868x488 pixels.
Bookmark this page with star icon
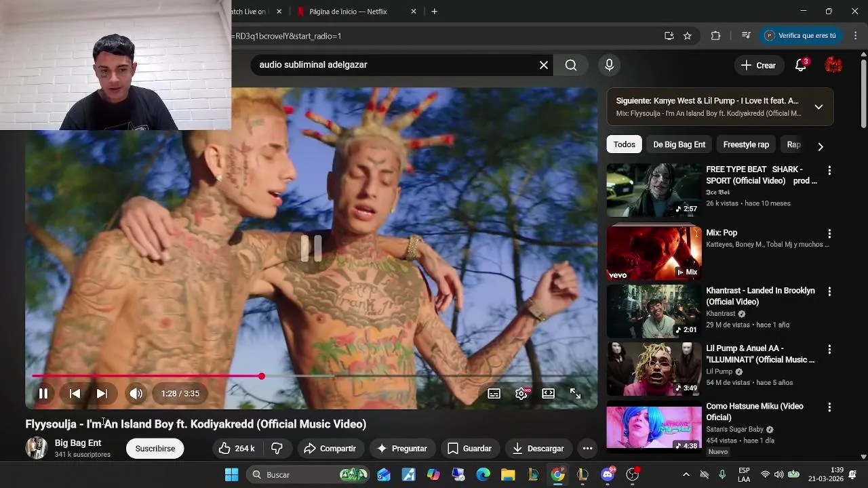[x=688, y=36]
